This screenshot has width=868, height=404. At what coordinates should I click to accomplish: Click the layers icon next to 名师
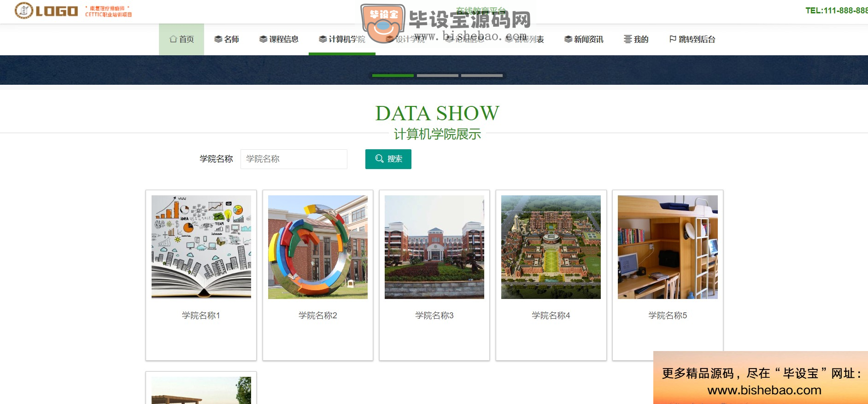tap(218, 39)
